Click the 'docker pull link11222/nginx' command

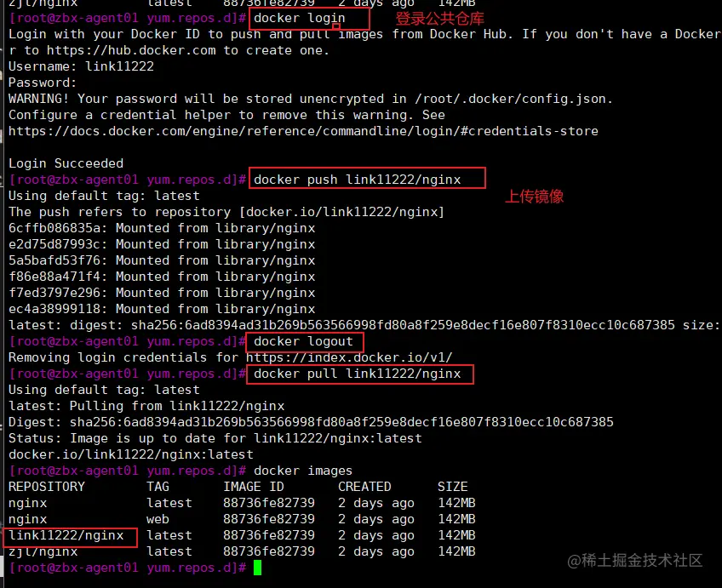click(x=358, y=374)
